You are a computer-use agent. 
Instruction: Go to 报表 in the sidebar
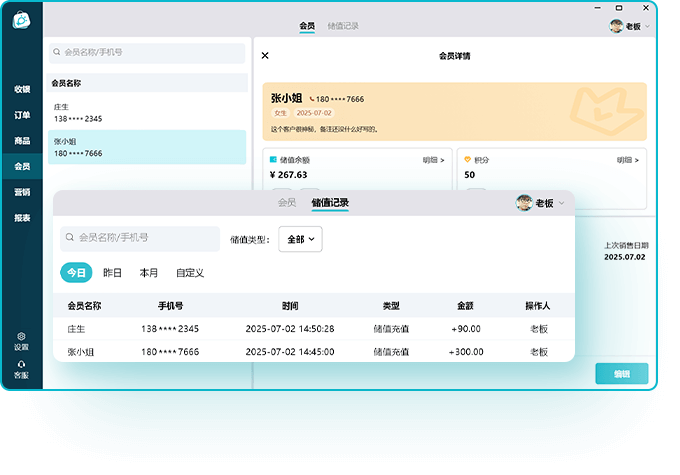22,218
